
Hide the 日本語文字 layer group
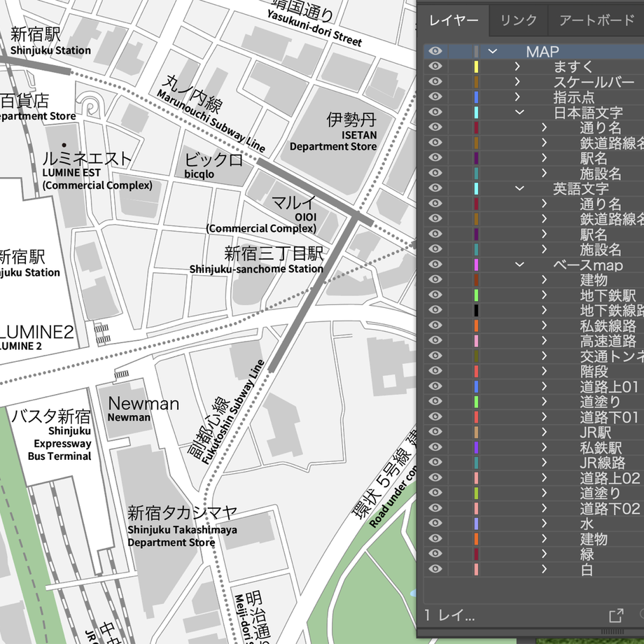pos(435,112)
